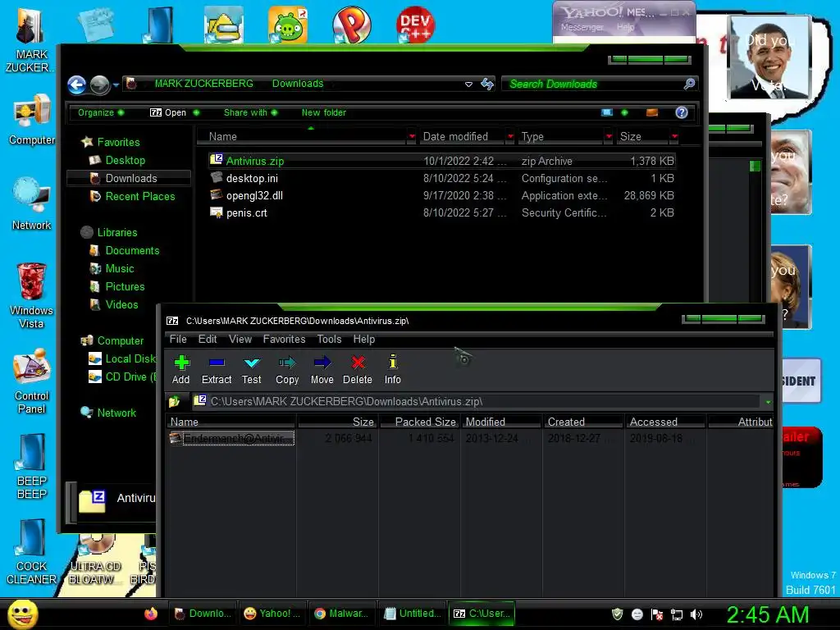Select Network in Explorer sidebar
The width and height of the screenshot is (840, 630).
(x=116, y=413)
